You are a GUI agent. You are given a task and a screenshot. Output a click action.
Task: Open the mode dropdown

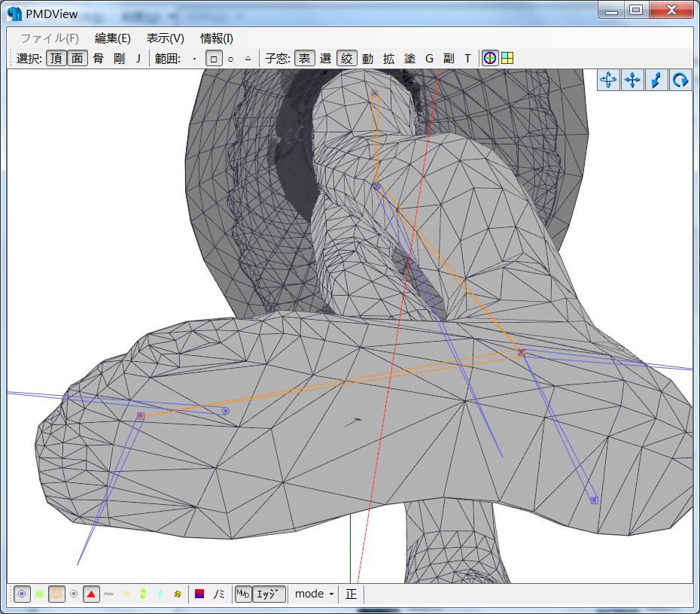[x=314, y=594]
